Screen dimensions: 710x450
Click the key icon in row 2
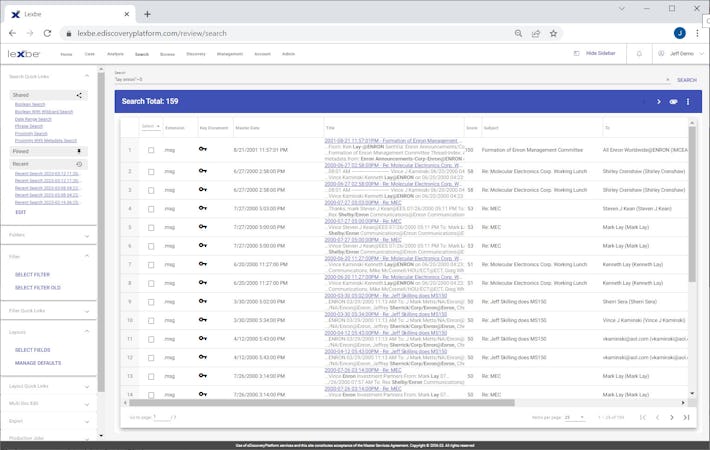tap(202, 171)
